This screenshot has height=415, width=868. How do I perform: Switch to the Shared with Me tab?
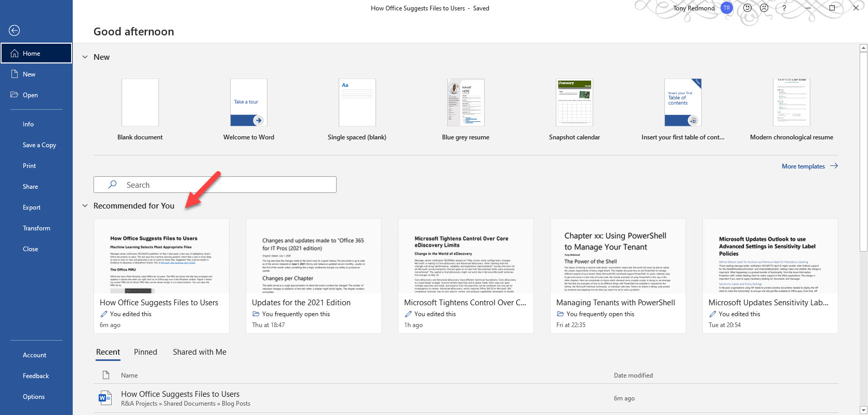(x=199, y=352)
